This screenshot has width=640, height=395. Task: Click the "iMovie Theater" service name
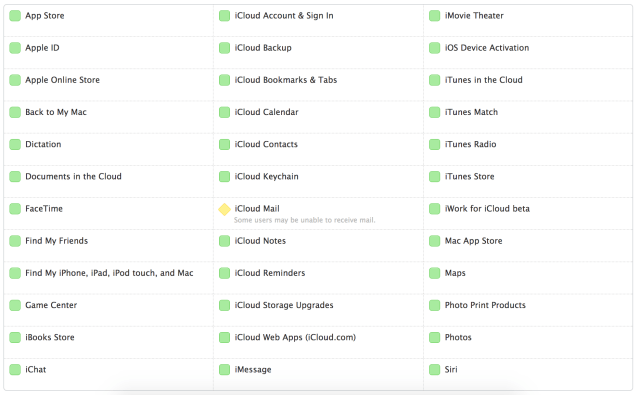pyautogui.click(x=474, y=16)
